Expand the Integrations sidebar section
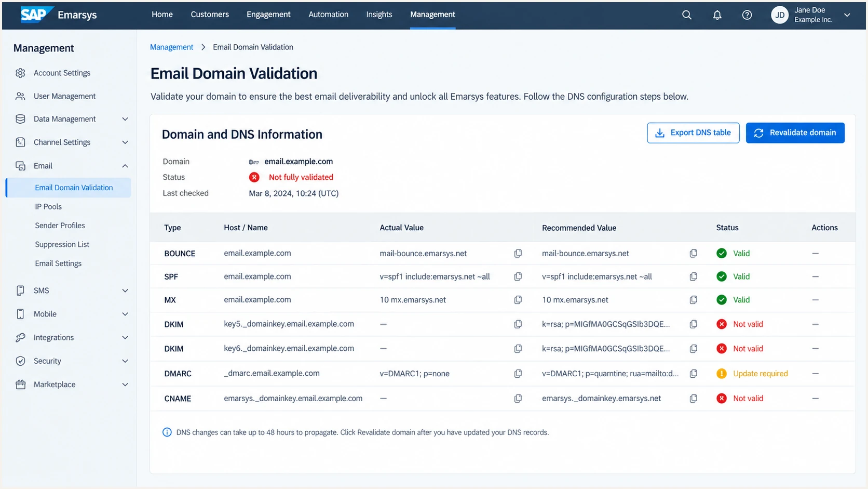 [125, 338]
